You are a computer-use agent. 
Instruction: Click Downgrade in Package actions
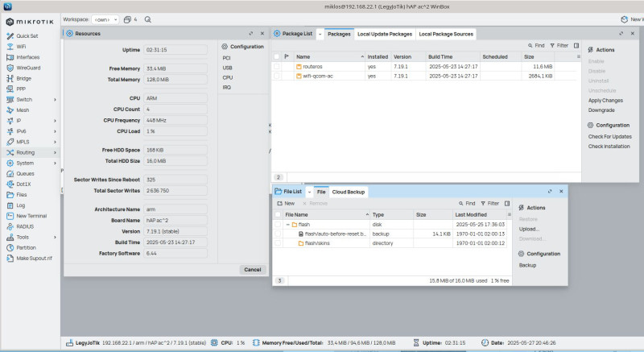point(601,110)
